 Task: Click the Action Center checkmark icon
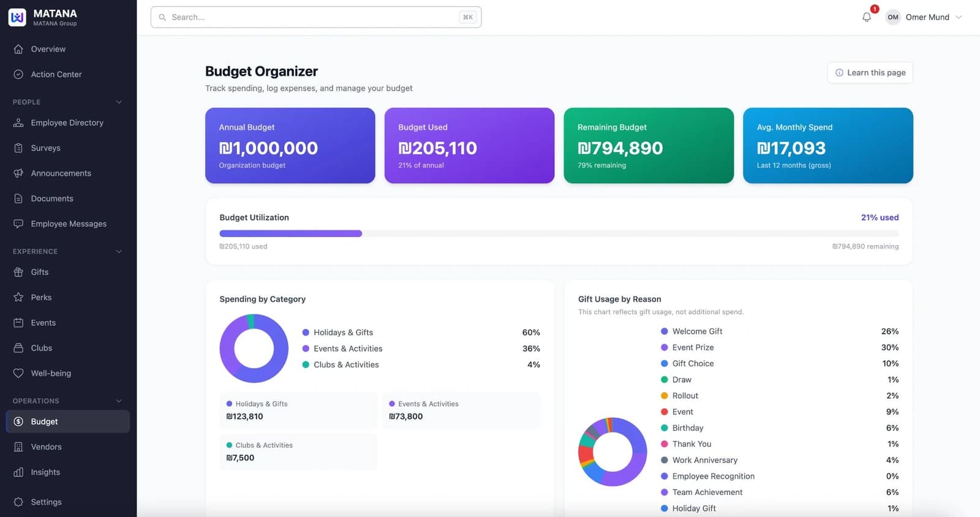[x=18, y=74]
